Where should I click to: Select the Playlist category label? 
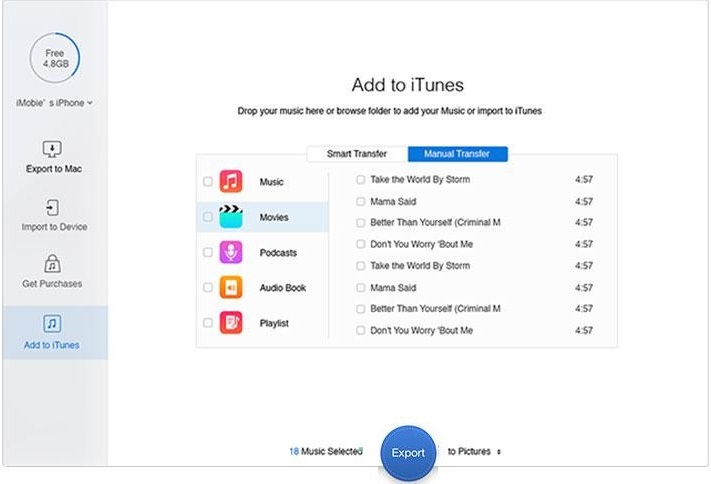pyautogui.click(x=274, y=323)
